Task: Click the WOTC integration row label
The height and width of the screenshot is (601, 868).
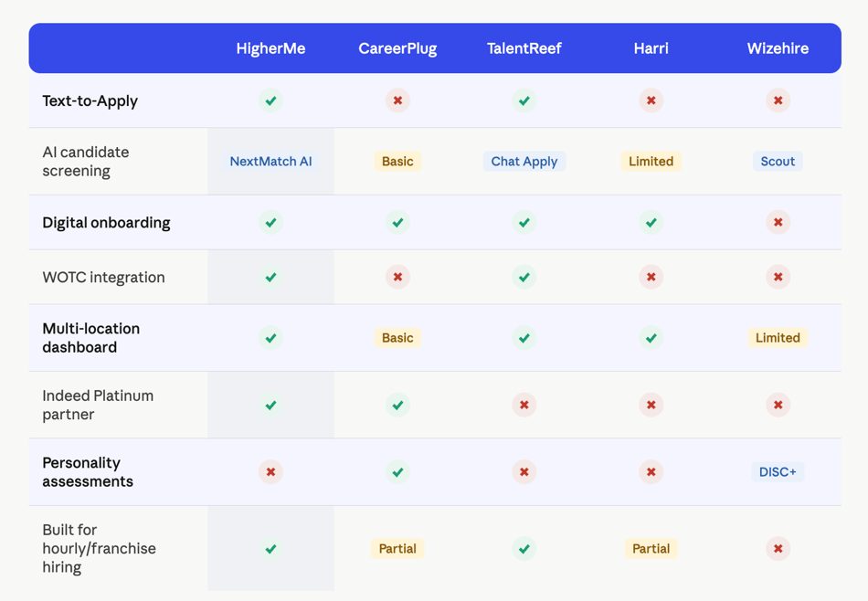Action: coord(104,277)
